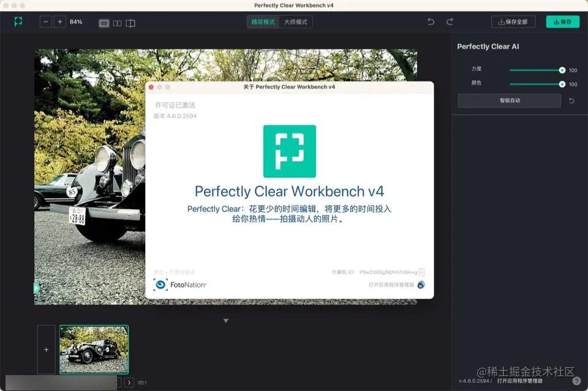Adjust the 颜色 color slider

pyautogui.click(x=537, y=84)
